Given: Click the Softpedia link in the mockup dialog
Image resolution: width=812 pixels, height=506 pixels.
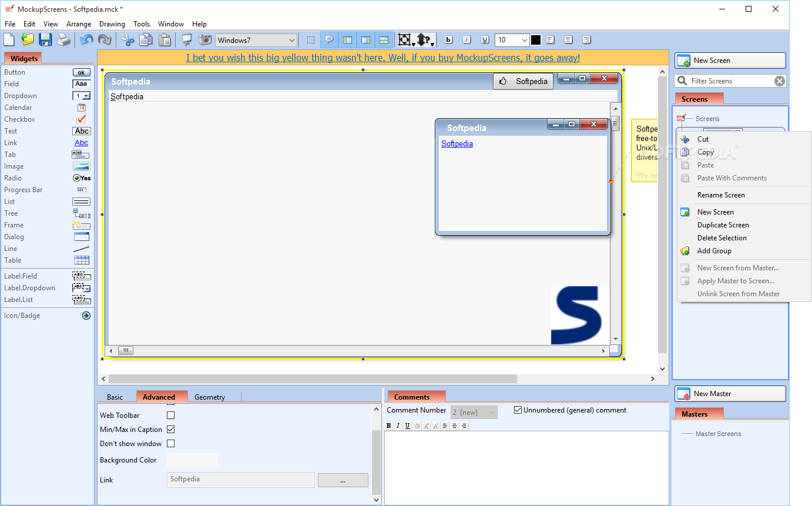Looking at the screenshot, I should (457, 143).
